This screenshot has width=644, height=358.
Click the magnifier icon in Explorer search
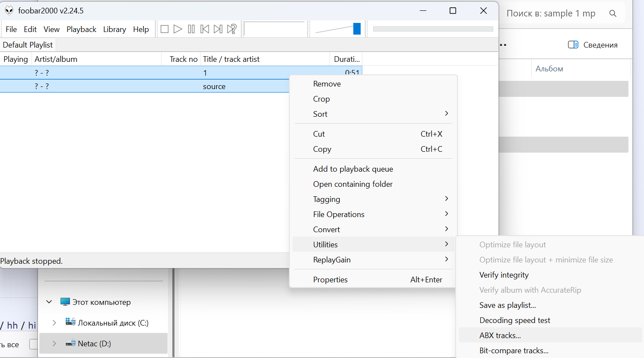tap(613, 13)
